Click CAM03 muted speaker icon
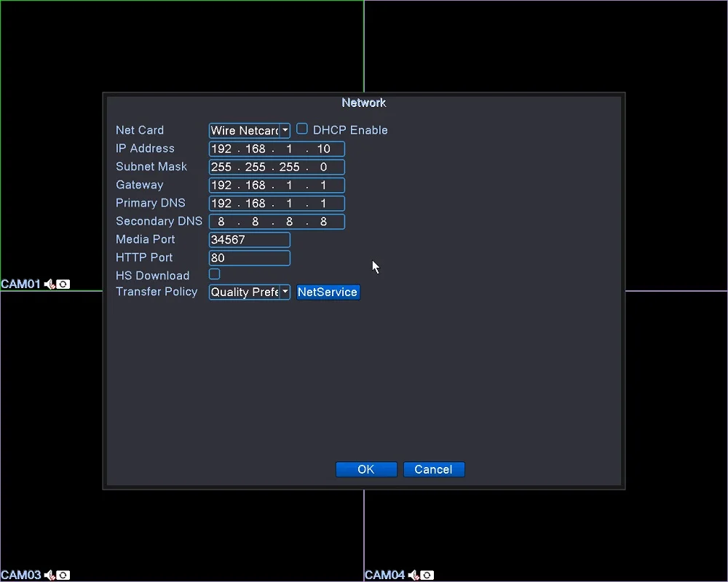The width and height of the screenshot is (728, 582). tap(50, 575)
